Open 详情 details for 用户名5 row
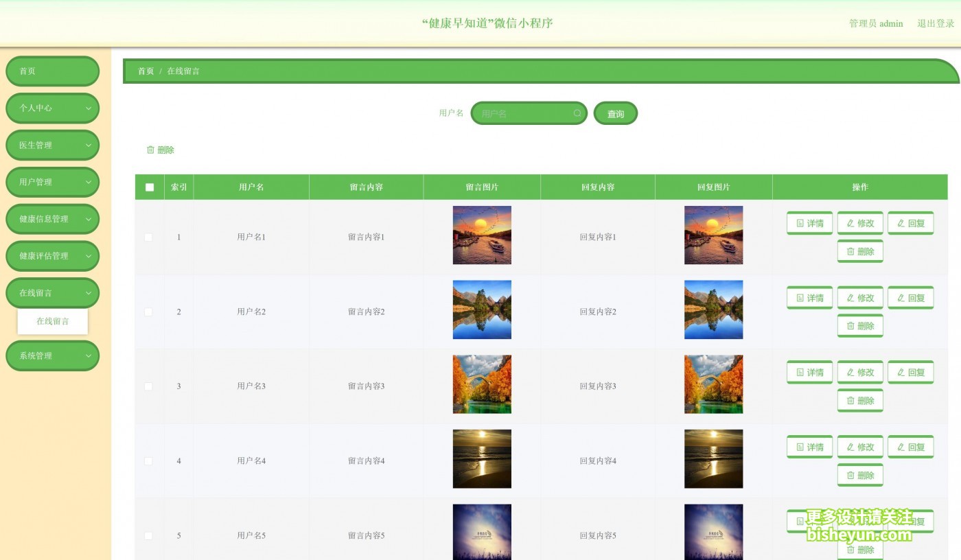The height and width of the screenshot is (560, 961). [x=809, y=522]
